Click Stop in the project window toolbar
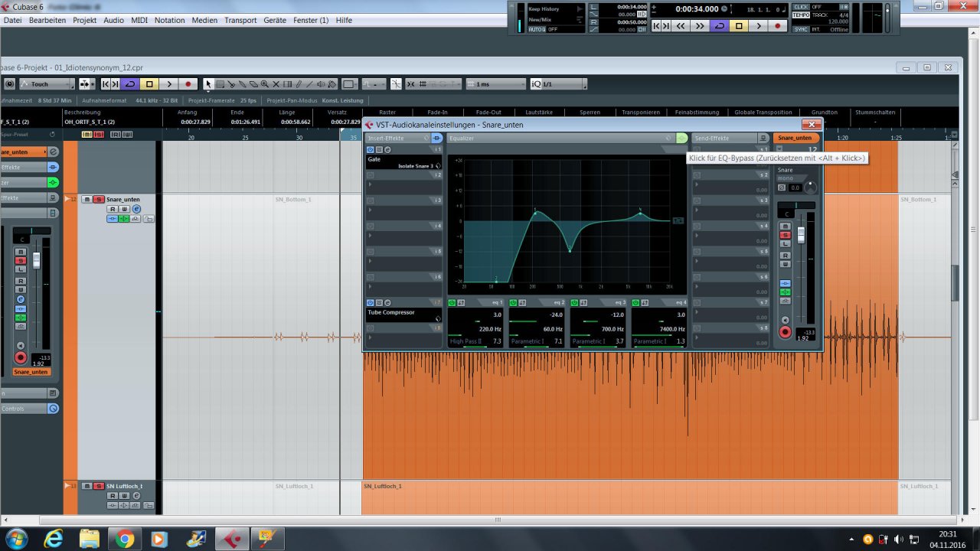The image size is (980, 551). [x=150, y=84]
